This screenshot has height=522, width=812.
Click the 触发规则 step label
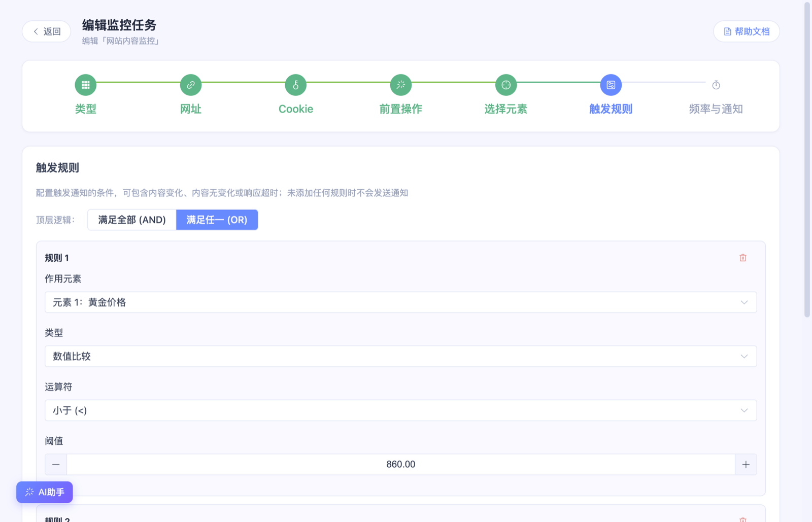[611, 109]
